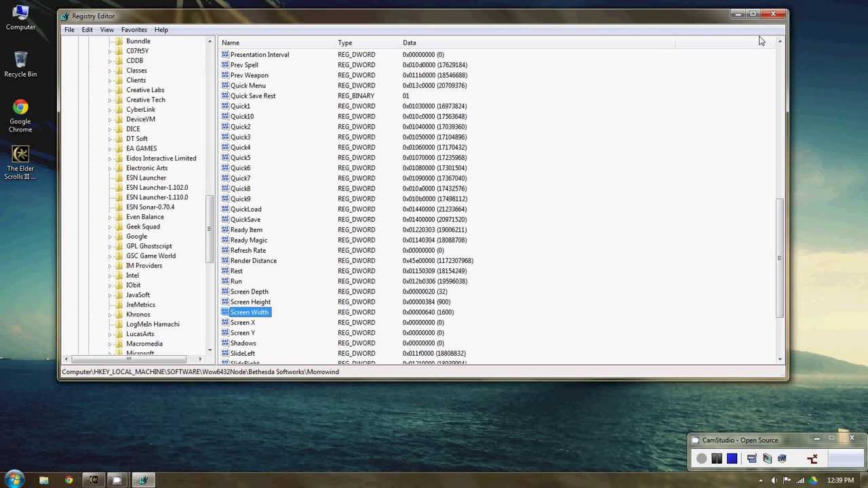Viewport: 868px width, 488px height.
Task: Click the Google Drive tray icon
Action: pos(814,481)
